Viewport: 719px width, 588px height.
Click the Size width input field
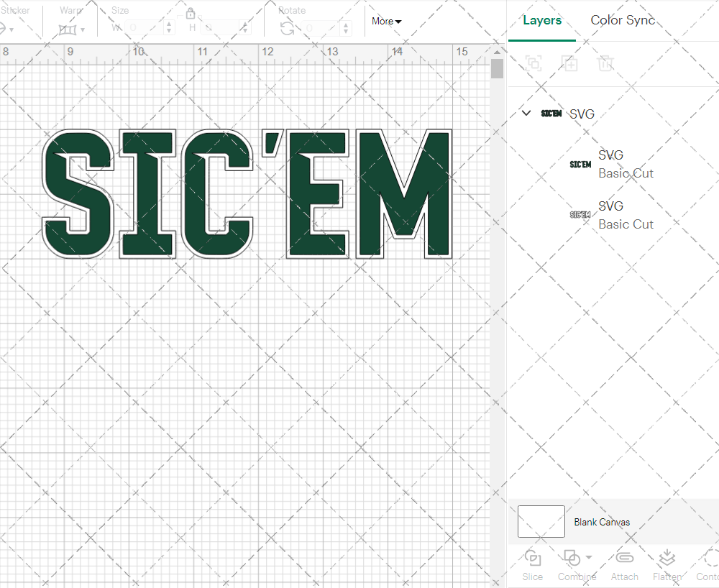click(144, 28)
